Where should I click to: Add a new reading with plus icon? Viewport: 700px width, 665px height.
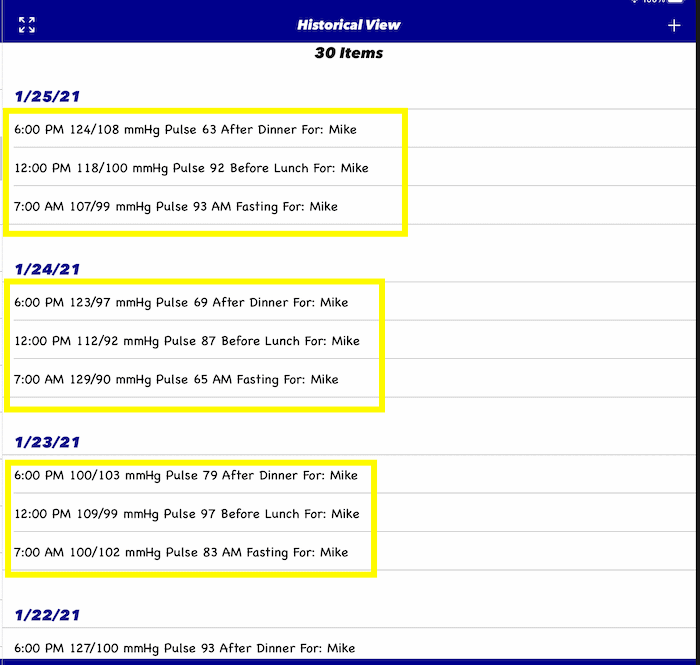coord(674,25)
